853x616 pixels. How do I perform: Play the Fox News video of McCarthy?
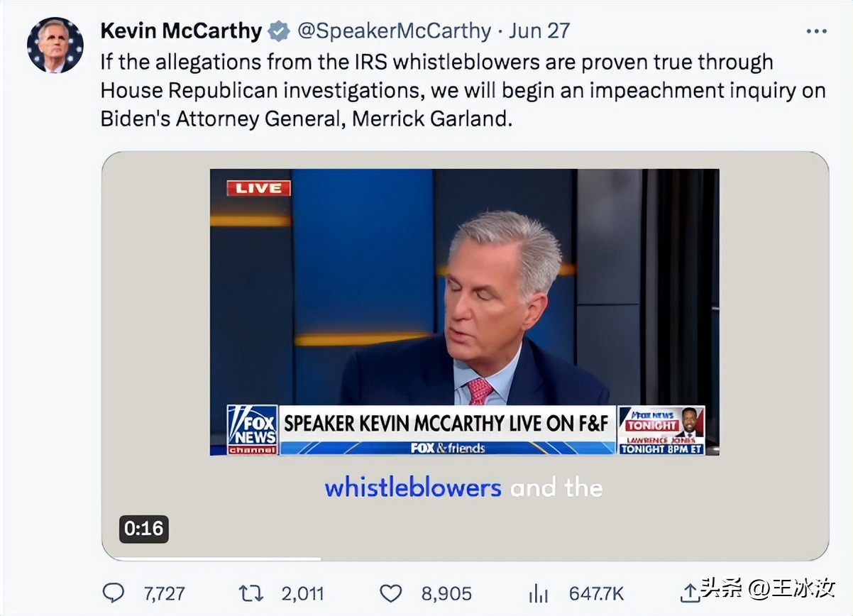click(x=465, y=312)
